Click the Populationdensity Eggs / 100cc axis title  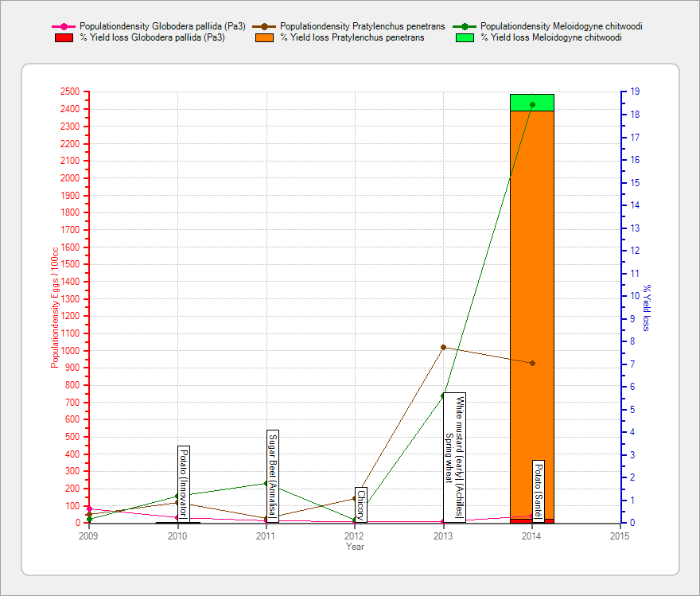pyautogui.click(x=55, y=308)
